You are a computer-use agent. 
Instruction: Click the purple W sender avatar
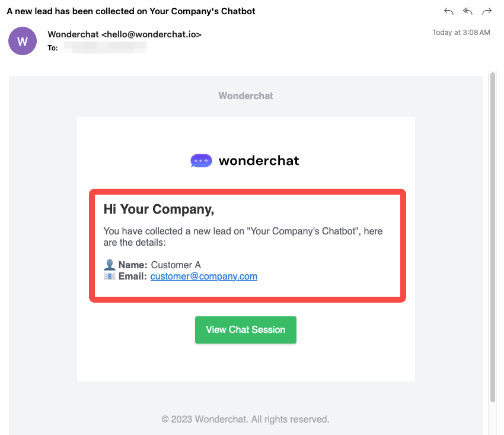[x=23, y=41]
